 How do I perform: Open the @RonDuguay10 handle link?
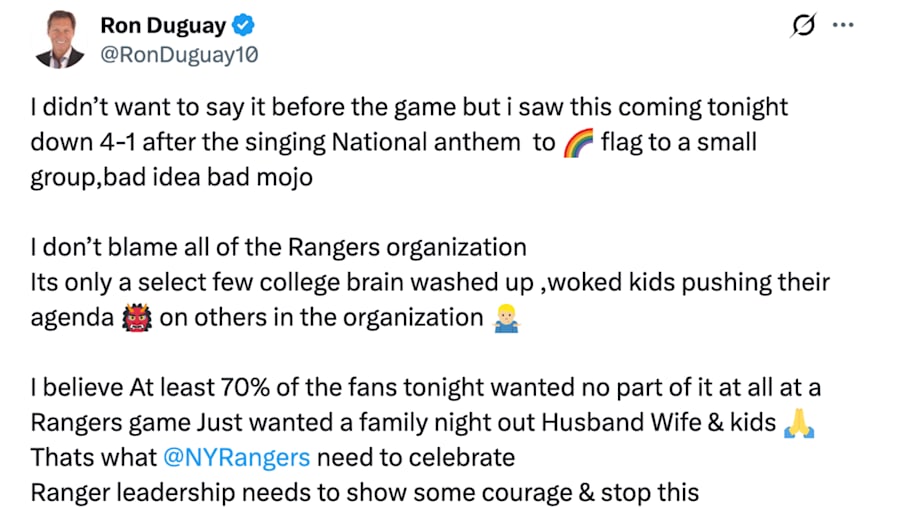(179, 55)
